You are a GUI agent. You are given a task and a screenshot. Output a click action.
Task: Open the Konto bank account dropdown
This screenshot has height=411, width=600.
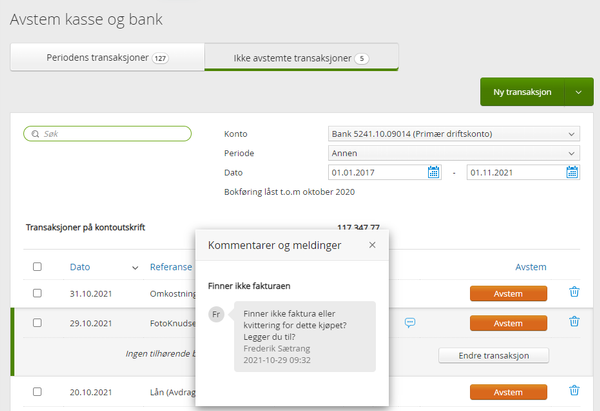[454, 134]
